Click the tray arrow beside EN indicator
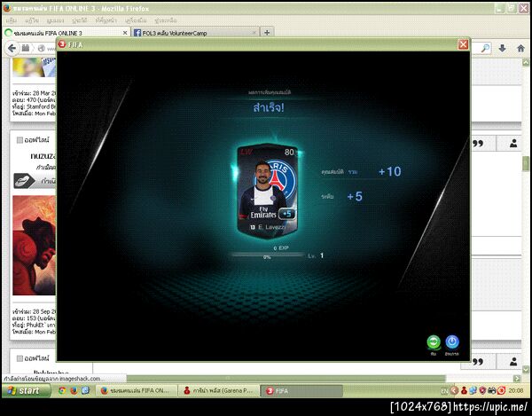 pyautogui.click(x=454, y=391)
